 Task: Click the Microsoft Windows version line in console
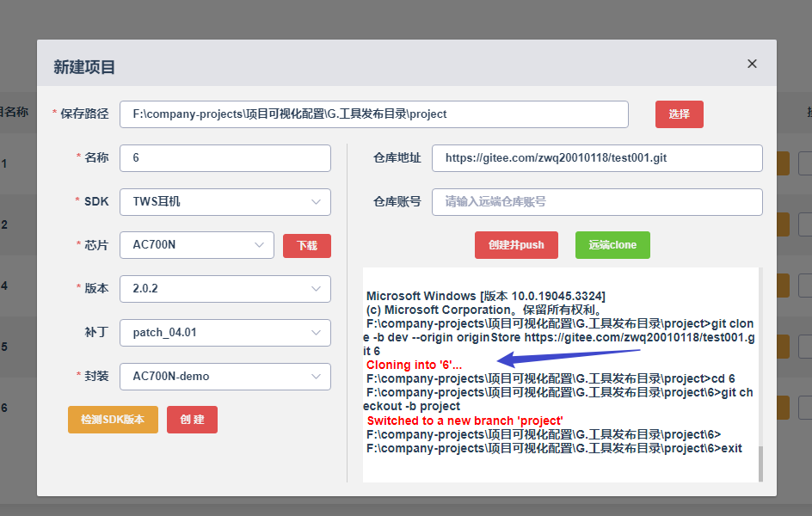pyautogui.click(x=486, y=296)
